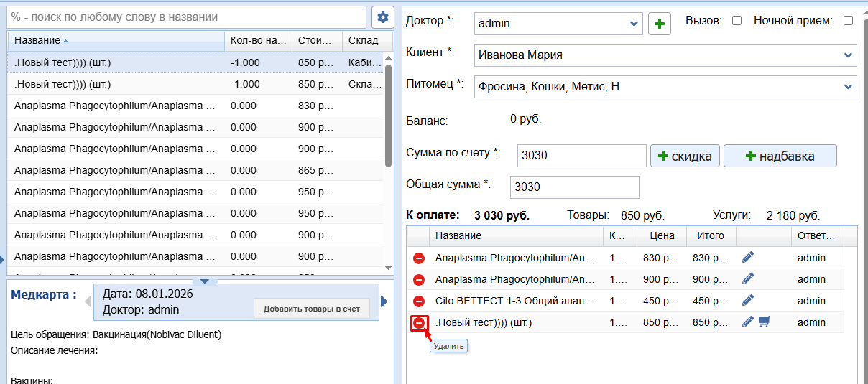Screen dimensions: 868x384
Task: Expand the Клиент dropdown list
Action: click(x=848, y=55)
